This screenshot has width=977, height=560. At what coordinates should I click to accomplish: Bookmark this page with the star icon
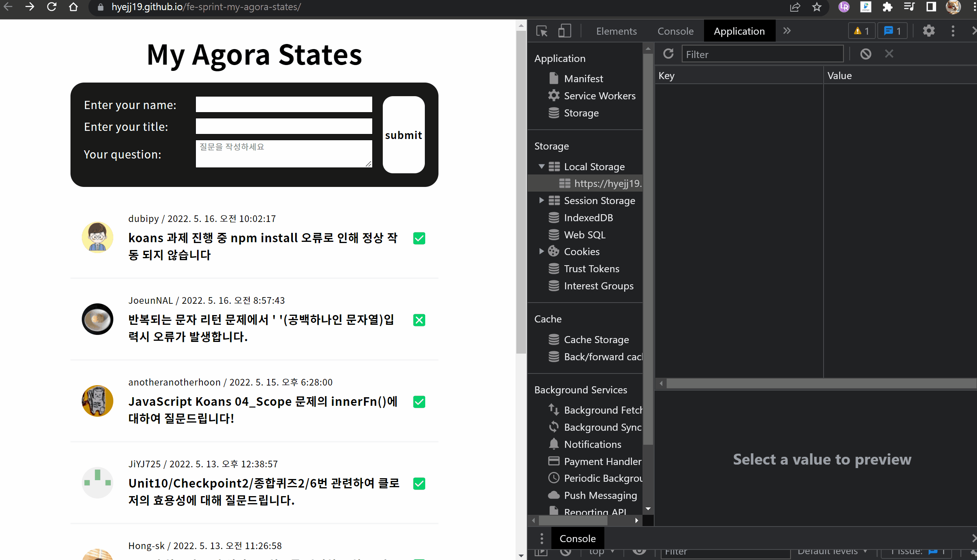(x=817, y=7)
